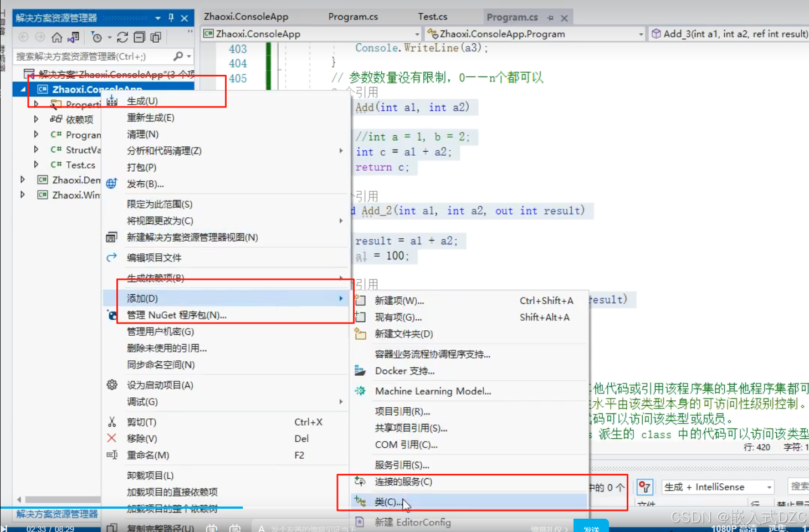Click the Solution Explorer horizontal scrollbar
The image size is (809, 532).
63,499
